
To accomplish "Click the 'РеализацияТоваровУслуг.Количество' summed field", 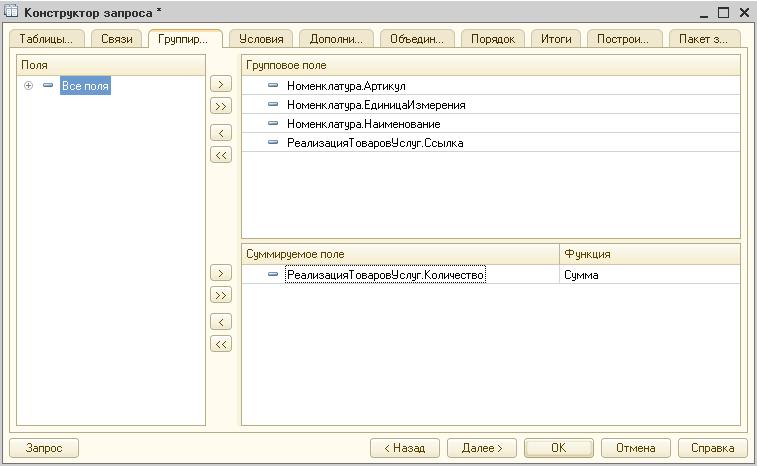I will click(x=385, y=275).
